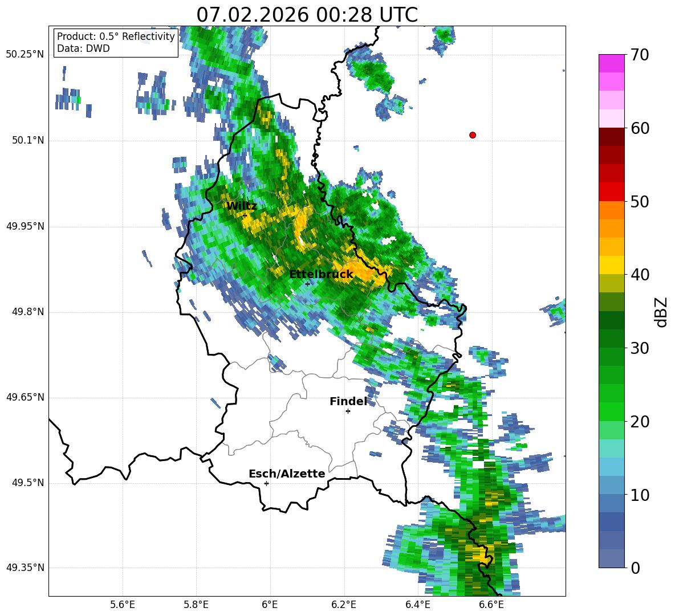Click the 6.6°E longitude label
The height and width of the screenshot is (616, 675).
[x=491, y=605]
